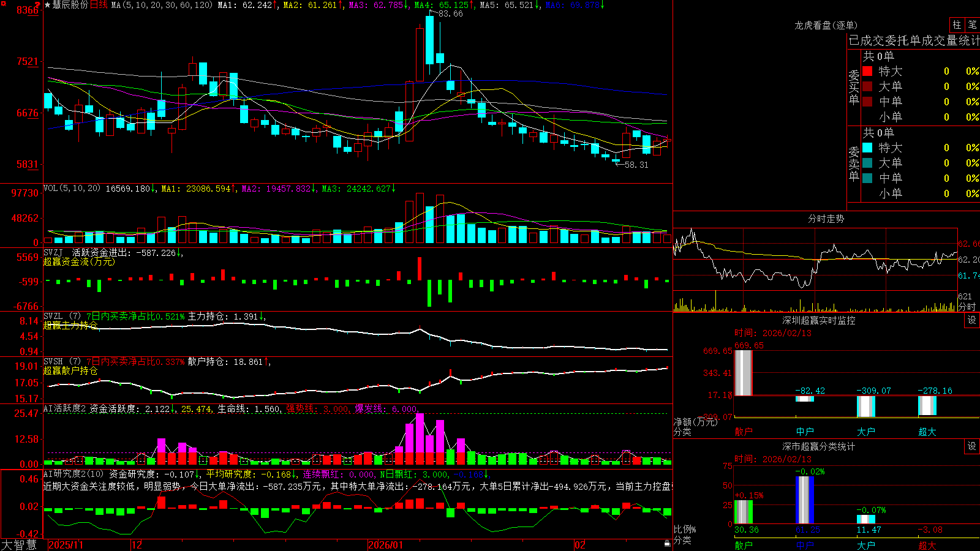
Task: Open settings 设 for 深圳超赢实时监控
Action: (972, 320)
